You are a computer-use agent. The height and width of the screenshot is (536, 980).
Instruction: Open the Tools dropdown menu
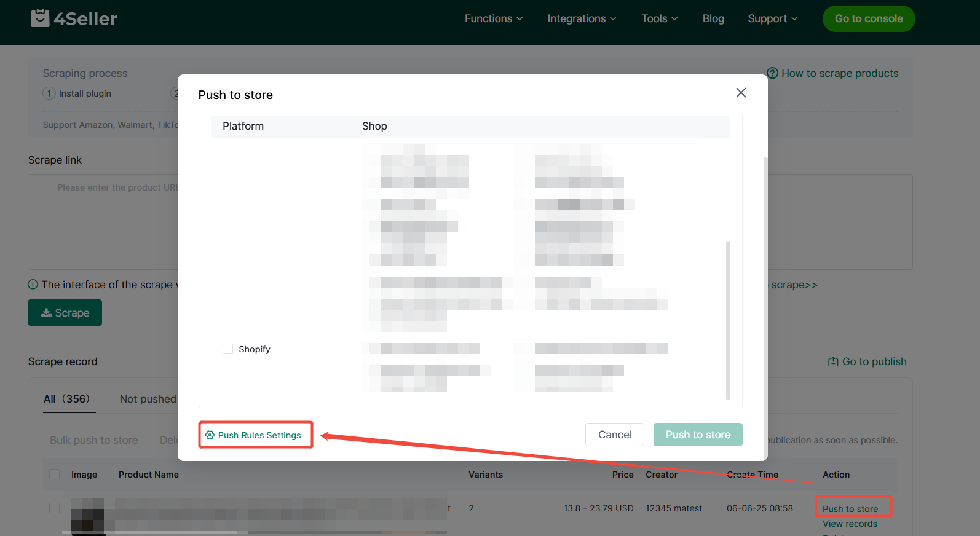click(659, 18)
